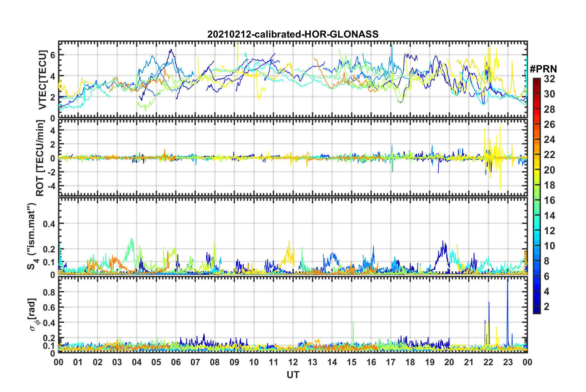Click UT axis tick label 07
The width and height of the screenshot is (586, 392).
pos(195,362)
